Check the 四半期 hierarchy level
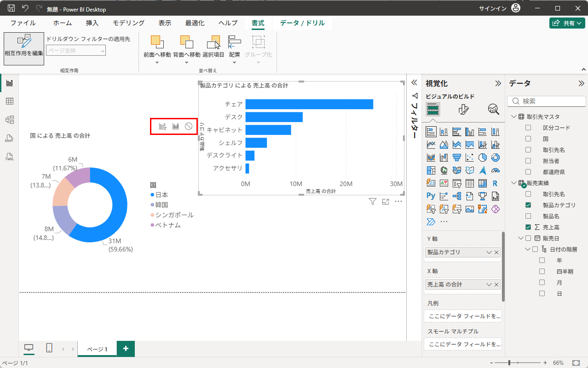Image resolution: width=588 pixels, height=368 pixels. [x=542, y=271]
